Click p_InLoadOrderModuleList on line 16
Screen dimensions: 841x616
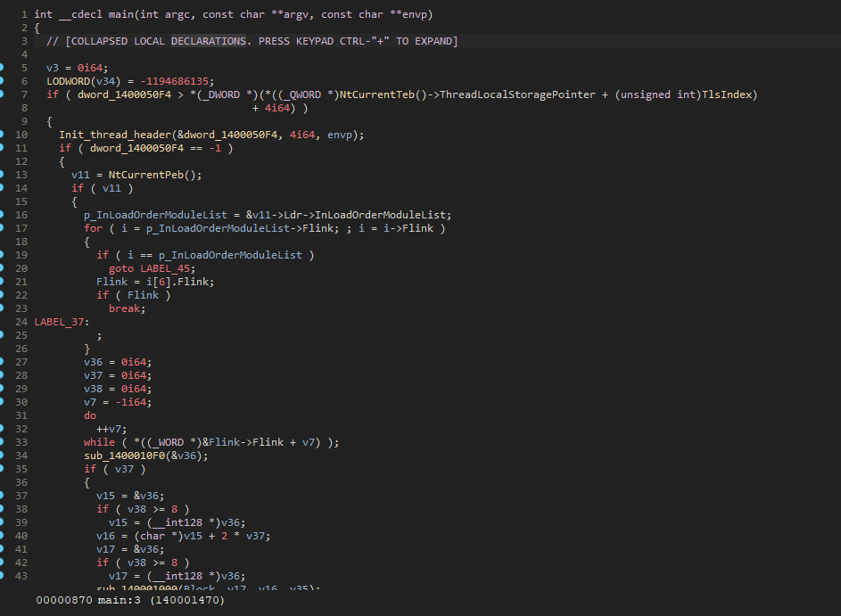tap(155, 215)
